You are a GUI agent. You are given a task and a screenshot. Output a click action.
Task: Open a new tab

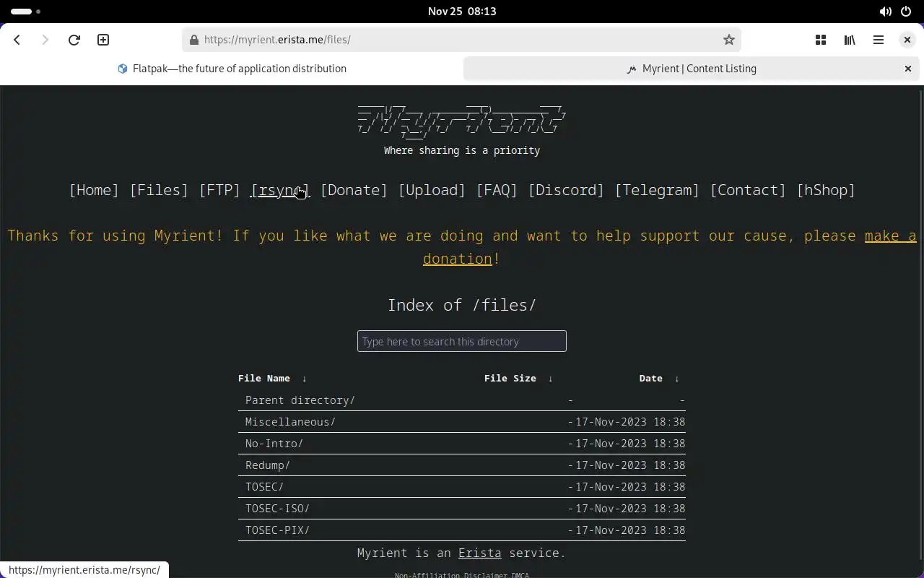click(x=103, y=40)
